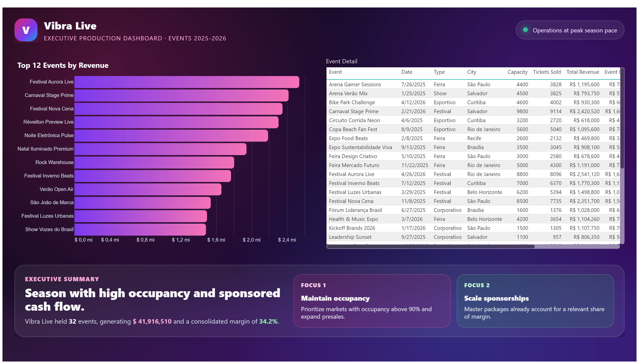The height and width of the screenshot is (364, 639).
Task: Click the horizontal scrollbar under the table
Action: pos(431,247)
